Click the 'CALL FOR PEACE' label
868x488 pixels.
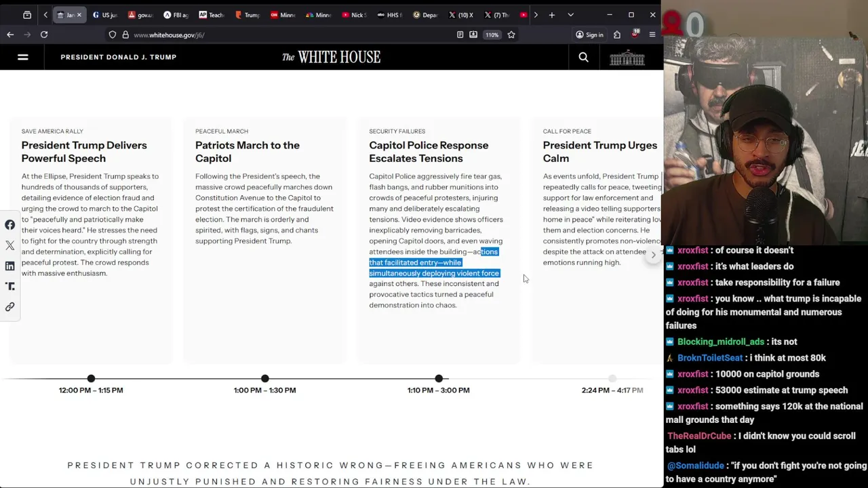click(x=567, y=131)
